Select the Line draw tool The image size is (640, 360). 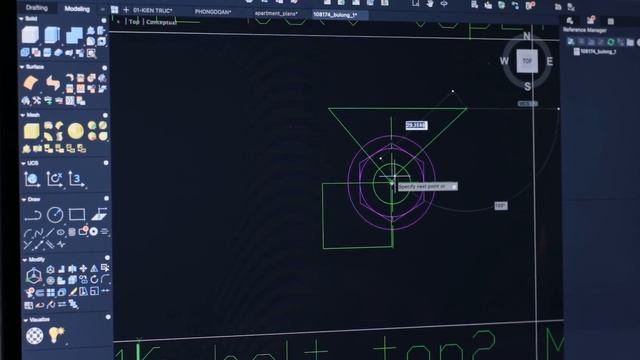coord(50,233)
